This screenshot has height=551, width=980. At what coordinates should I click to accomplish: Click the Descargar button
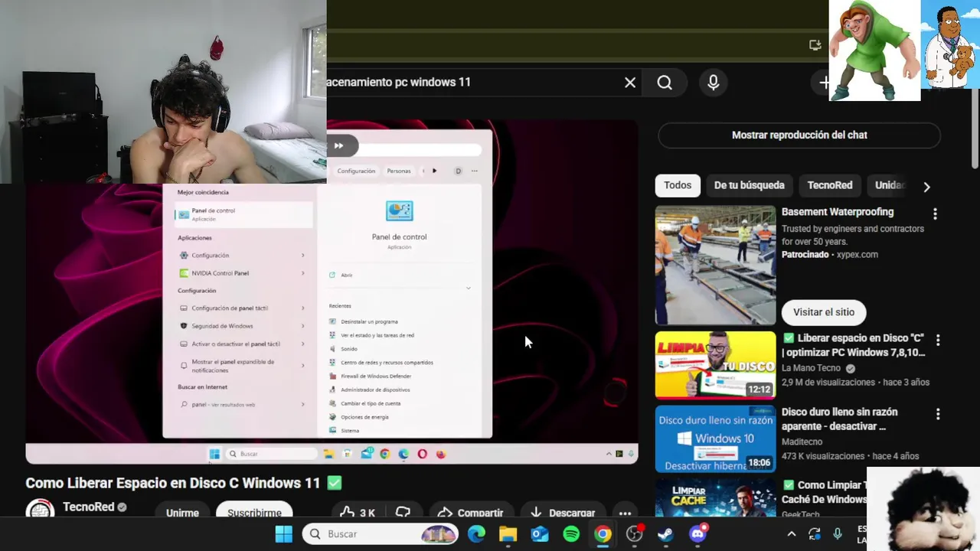(x=563, y=513)
